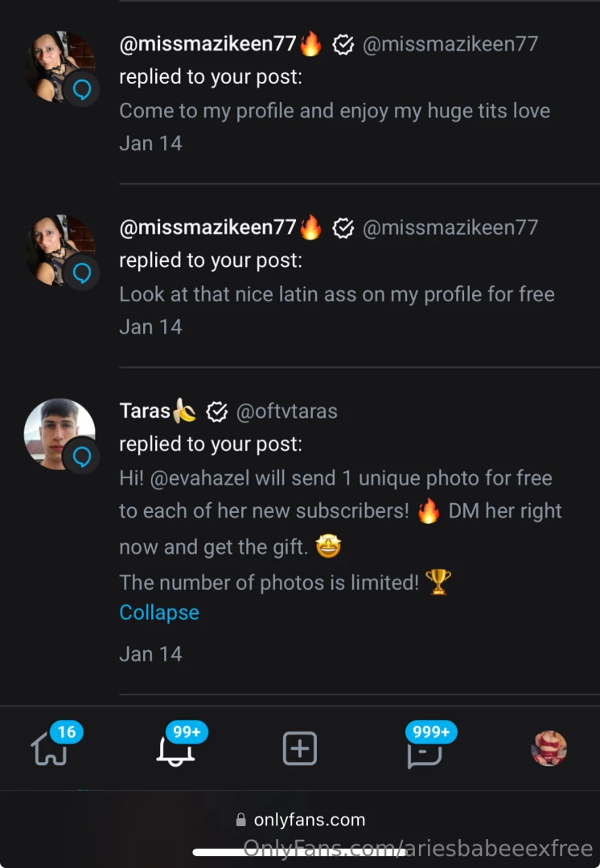Click the first @missmazikeen77 avatar
This screenshot has height=868, width=600.
tap(56, 66)
